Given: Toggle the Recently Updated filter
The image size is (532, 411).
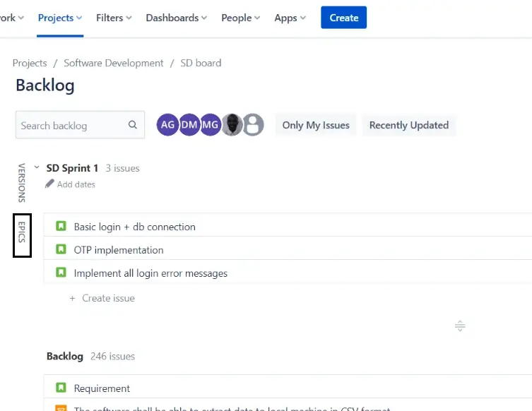Looking at the screenshot, I should [x=408, y=125].
